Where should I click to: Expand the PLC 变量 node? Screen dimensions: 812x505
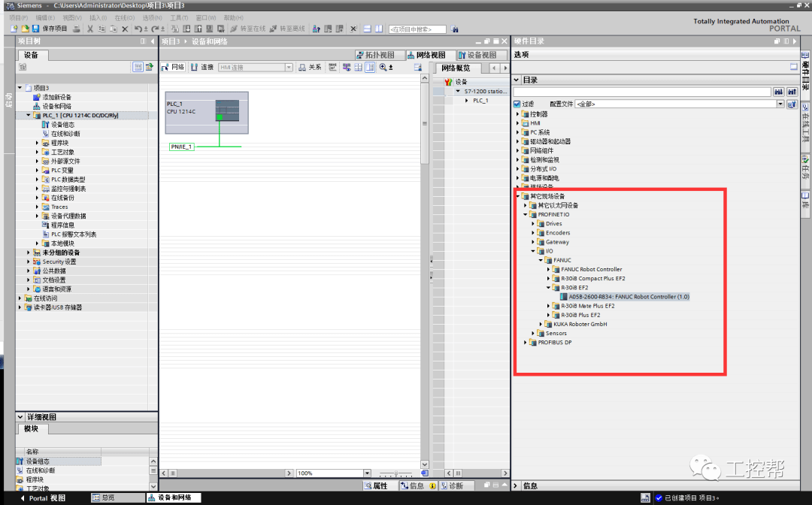click(x=38, y=171)
